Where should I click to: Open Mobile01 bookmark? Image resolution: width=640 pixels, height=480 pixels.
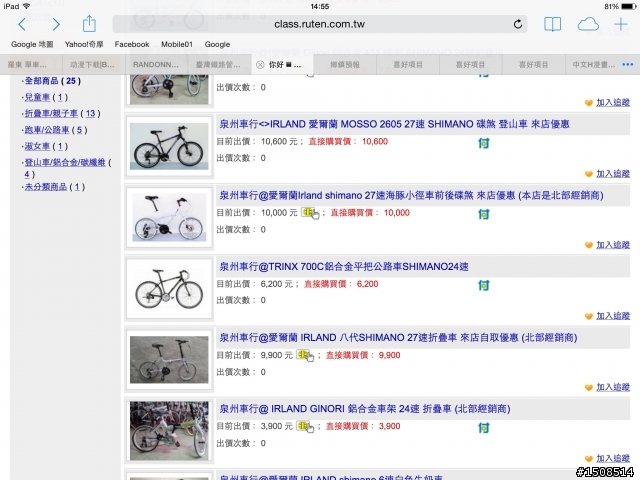177,44
